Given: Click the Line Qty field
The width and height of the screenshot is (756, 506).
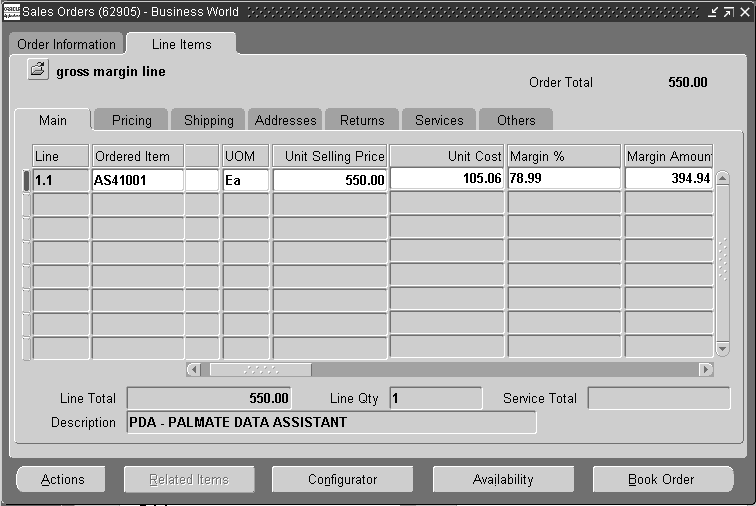Looking at the screenshot, I should tap(436, 398).
